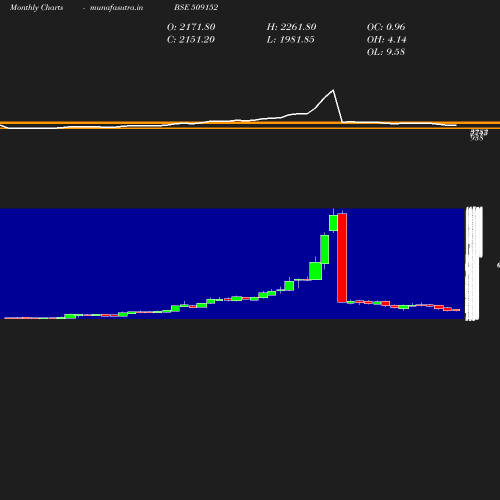Click the 'BSE 509152' symbol label
This screenshot has height=500, width=500.
(196, 8)
